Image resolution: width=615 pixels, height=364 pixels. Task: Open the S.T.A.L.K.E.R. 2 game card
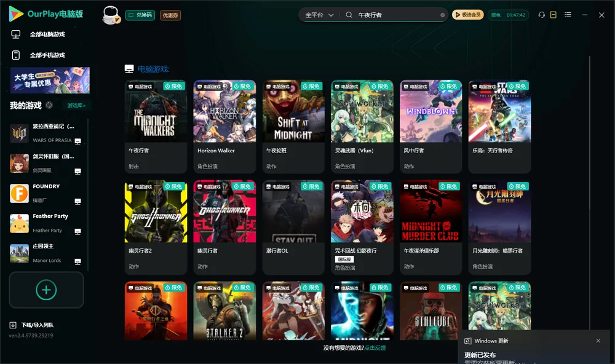[x=224, y=311]
